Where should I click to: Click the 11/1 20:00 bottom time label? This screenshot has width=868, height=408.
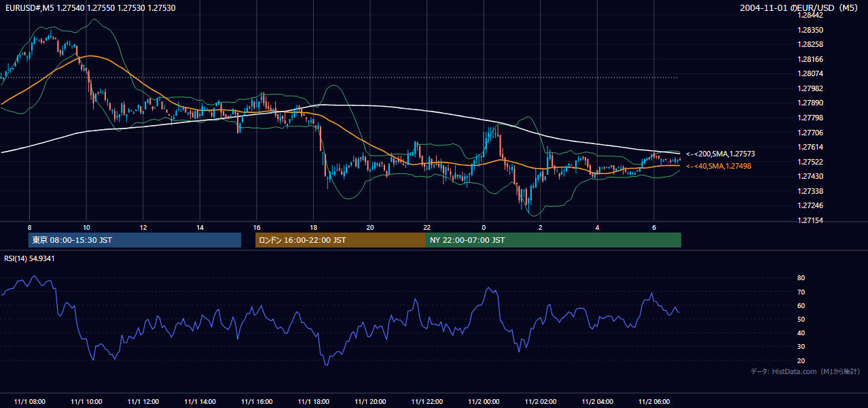tap(369, 402)
